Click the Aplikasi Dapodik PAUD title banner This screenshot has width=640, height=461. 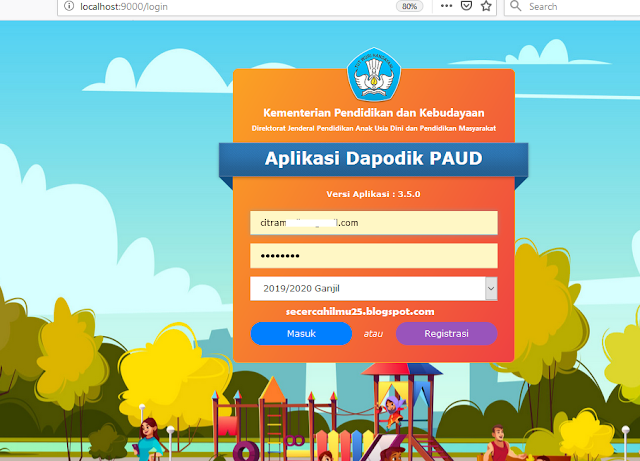[x=373, y=159]
